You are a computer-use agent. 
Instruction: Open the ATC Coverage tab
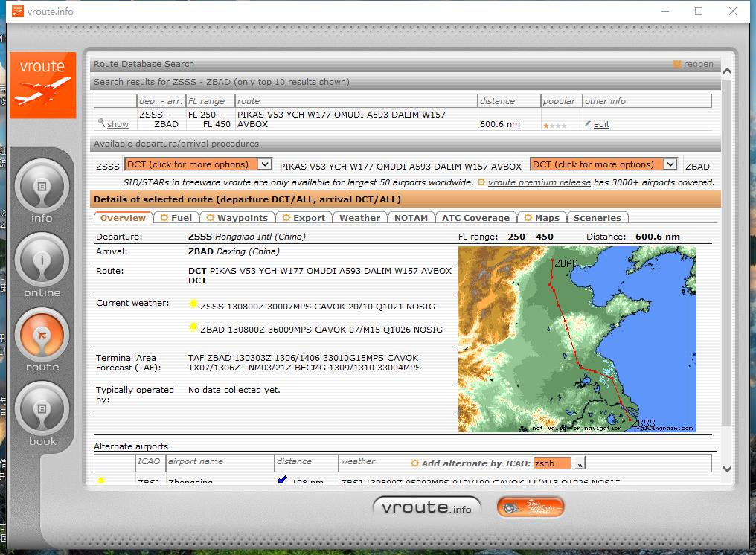click(475, 218)
